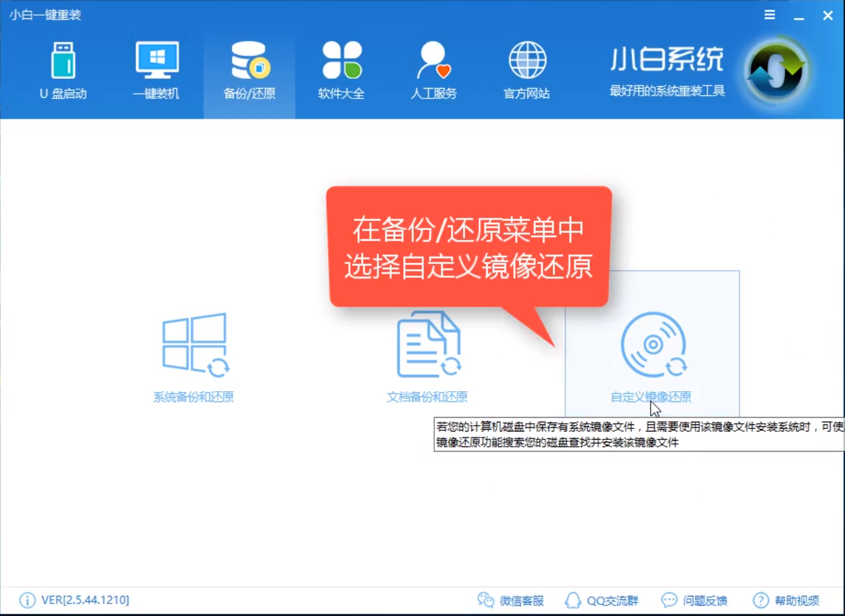Open the hamburger menu at top right
Screen dimensions: 845x616
769,14
